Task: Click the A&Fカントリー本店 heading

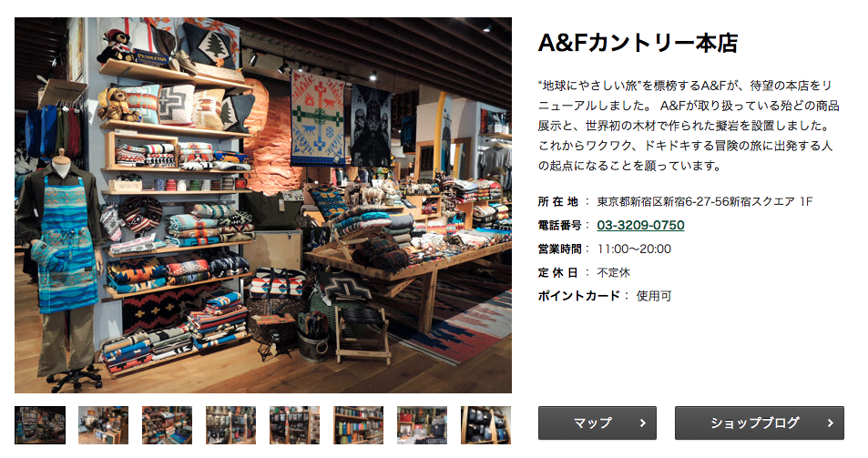Action: click(x=638, y=43)
